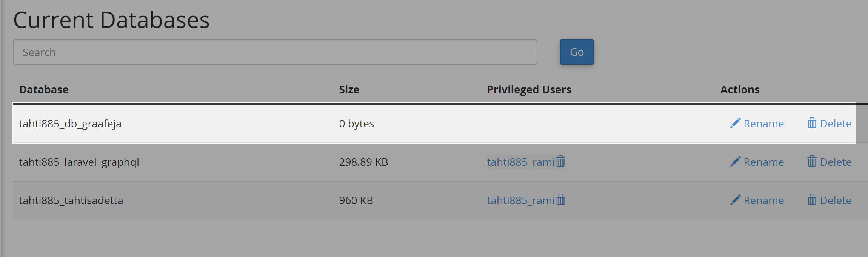Click trash icon in tahti885_laravel_graphql Actions

[x=812, y=161]
